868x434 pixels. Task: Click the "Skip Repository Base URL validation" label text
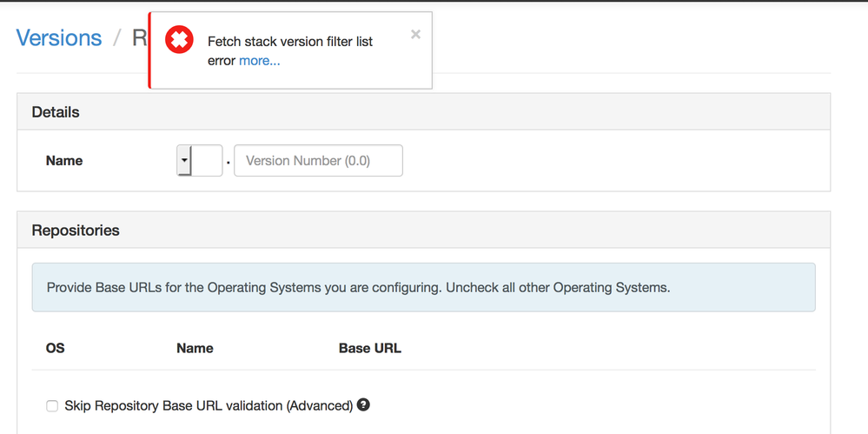tap(209, 405)
